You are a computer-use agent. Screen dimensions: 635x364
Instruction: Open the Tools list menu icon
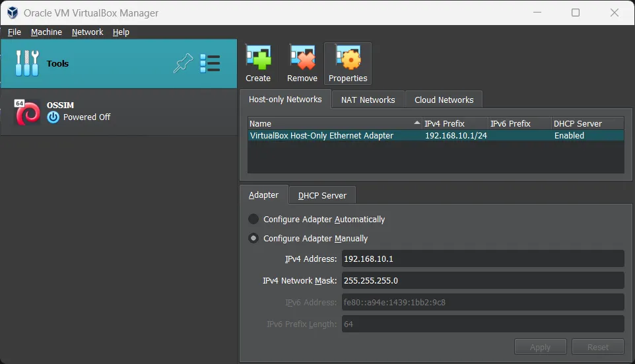[x=210, y=63]
